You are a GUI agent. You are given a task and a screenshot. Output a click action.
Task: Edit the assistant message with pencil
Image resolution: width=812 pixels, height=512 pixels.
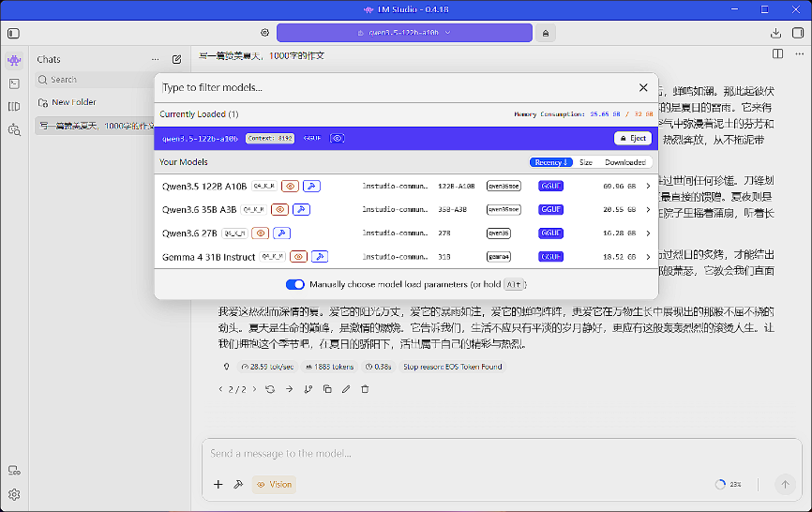point(346,389)
